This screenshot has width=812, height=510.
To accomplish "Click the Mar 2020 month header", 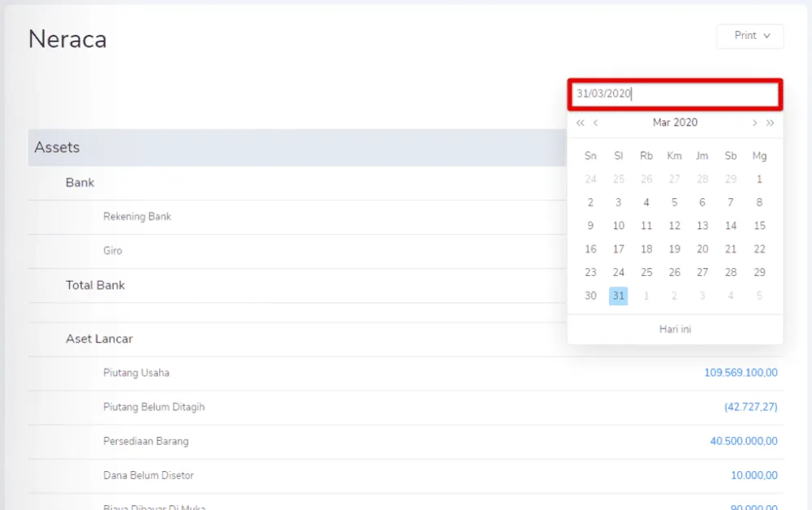I will pos(675,123).
